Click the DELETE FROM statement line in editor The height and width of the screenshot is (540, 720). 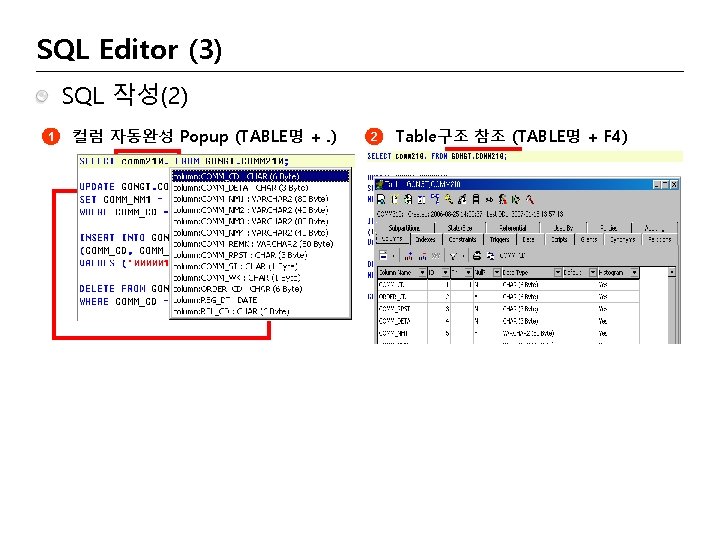124,288
